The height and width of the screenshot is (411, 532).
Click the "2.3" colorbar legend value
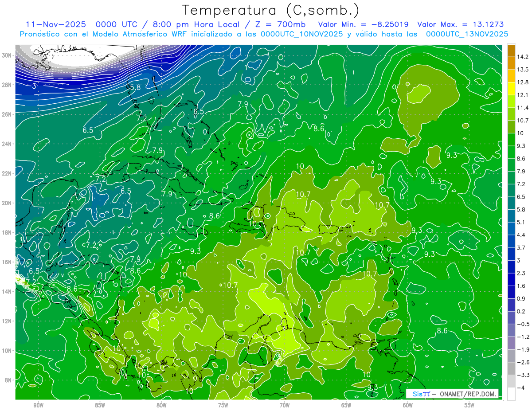[x=521, y=273]
